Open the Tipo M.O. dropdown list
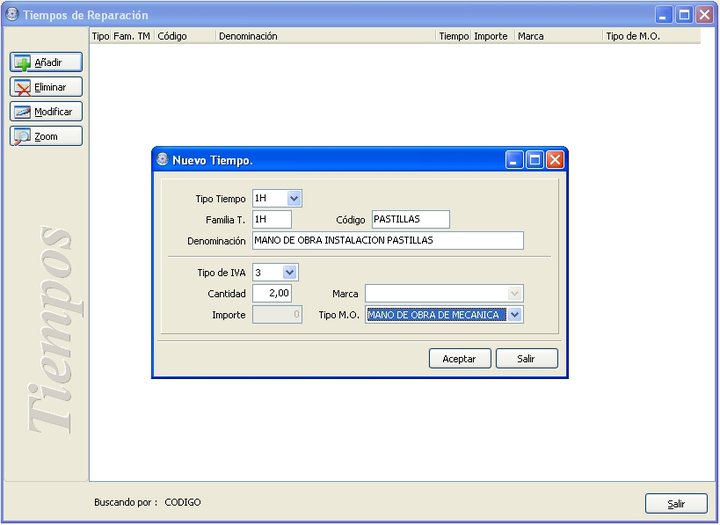The image size is (720, 525). click(515, 315)
